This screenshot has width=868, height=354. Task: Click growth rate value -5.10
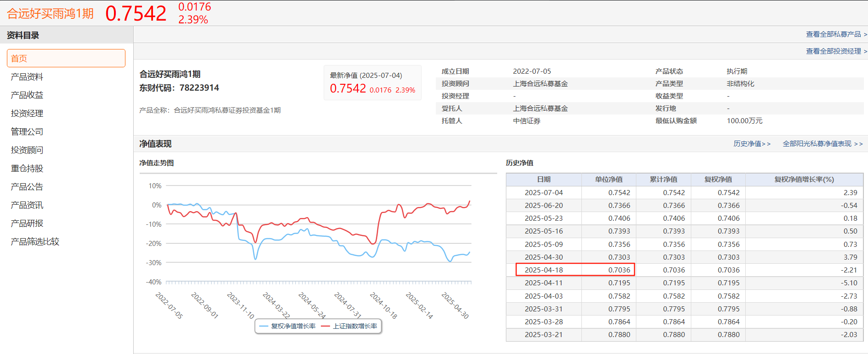coord(849,283)
